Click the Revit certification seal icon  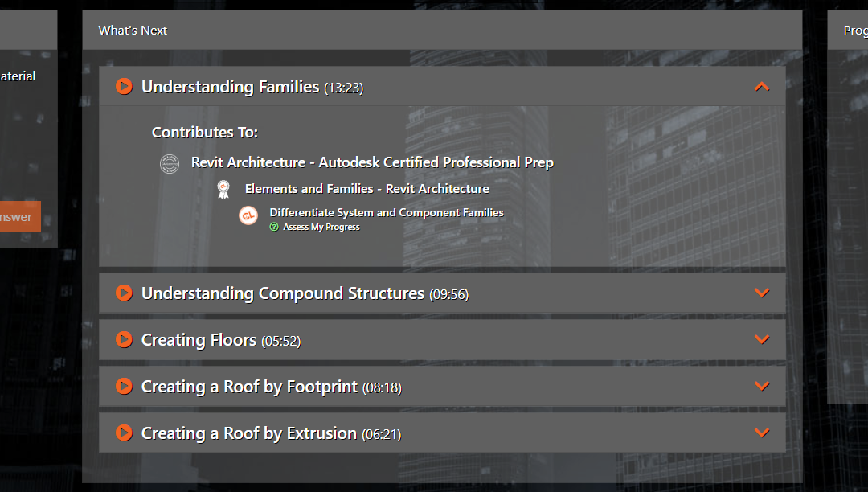coord(169,163)
